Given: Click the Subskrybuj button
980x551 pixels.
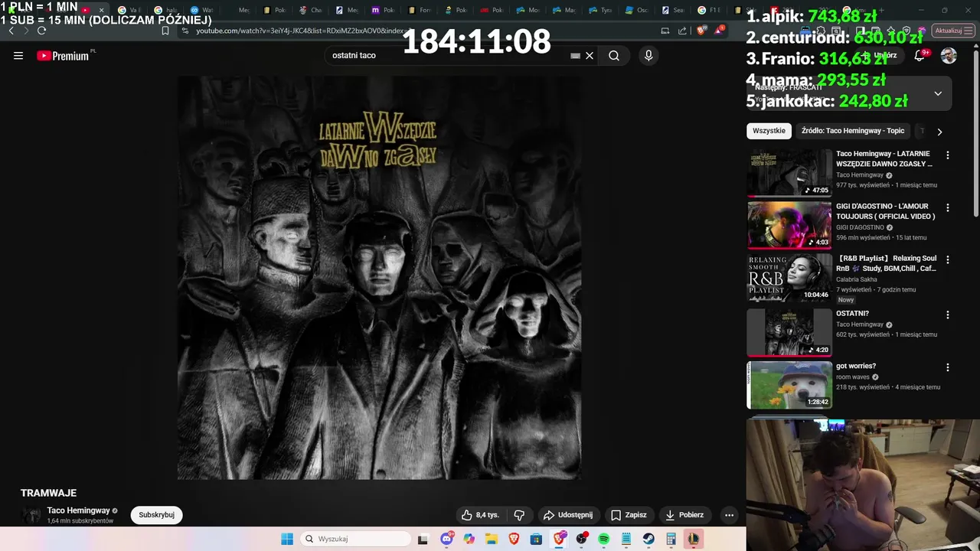Looking at the screenshot, I should coord(157,515).
